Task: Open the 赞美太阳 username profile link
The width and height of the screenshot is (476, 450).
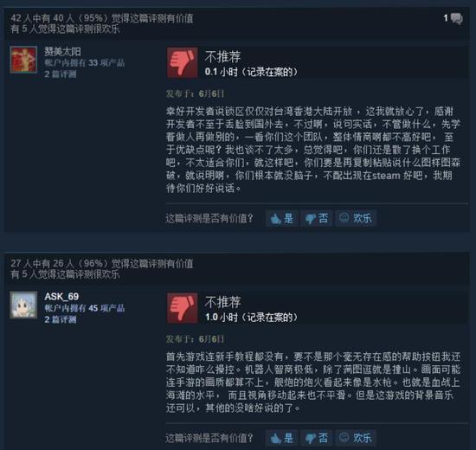Action: (62, 52)
